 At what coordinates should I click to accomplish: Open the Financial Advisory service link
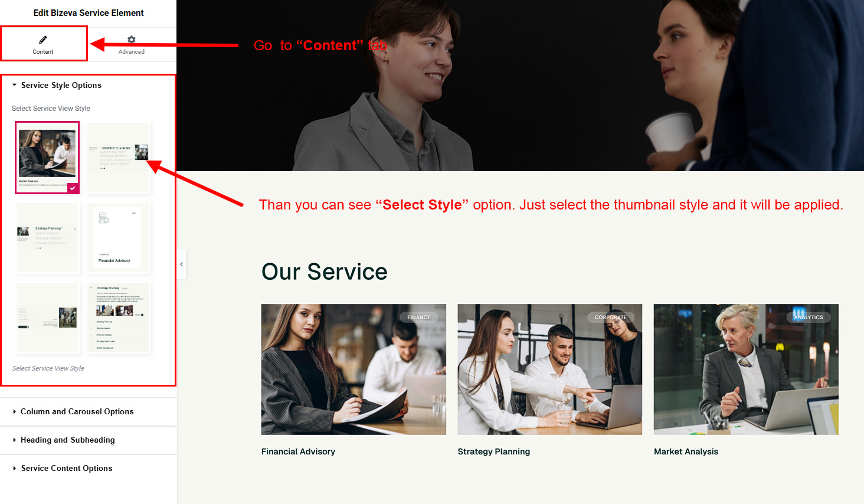pos(298,451)
